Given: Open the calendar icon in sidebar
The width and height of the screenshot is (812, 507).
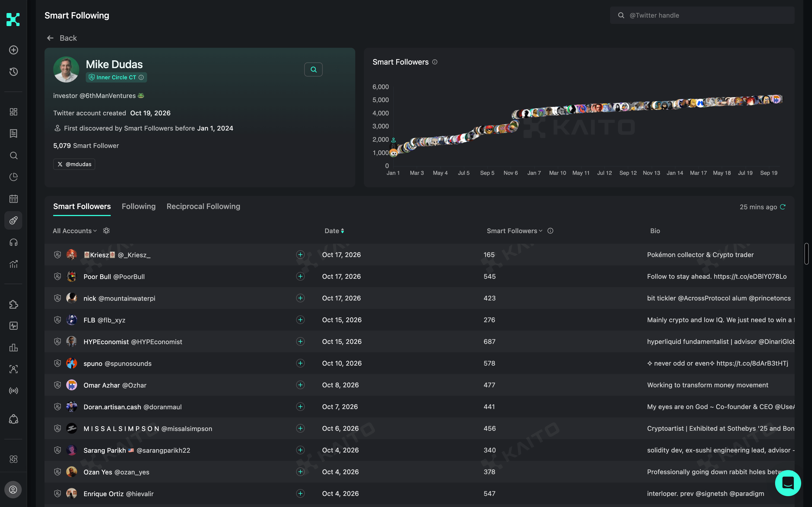Looking at the screenshot, I should [x=13, y=199].
